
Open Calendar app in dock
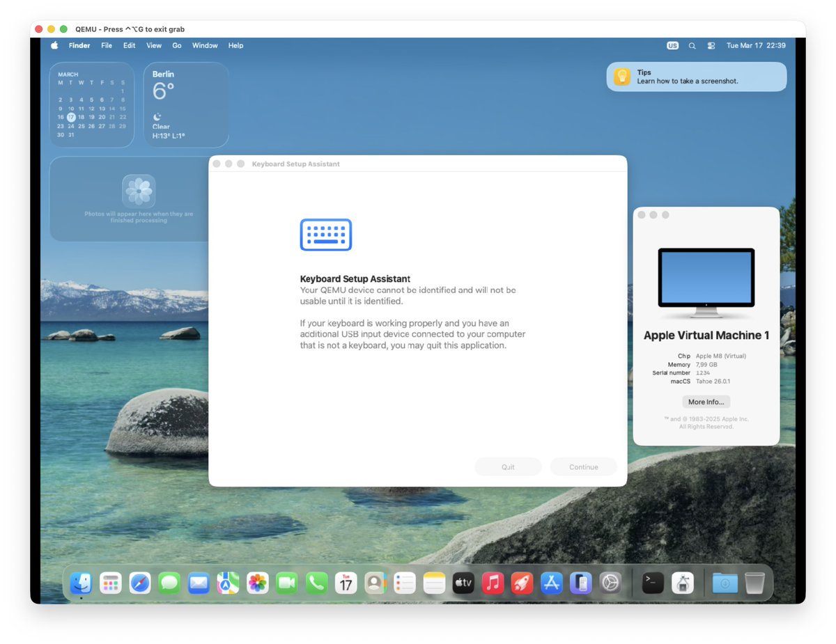coord(346,583)
